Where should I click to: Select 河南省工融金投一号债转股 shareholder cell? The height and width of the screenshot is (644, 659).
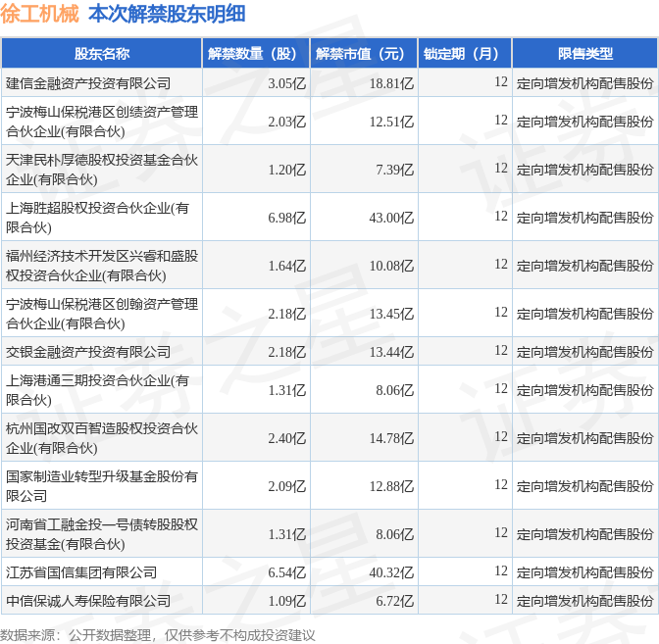click(102, 533)
